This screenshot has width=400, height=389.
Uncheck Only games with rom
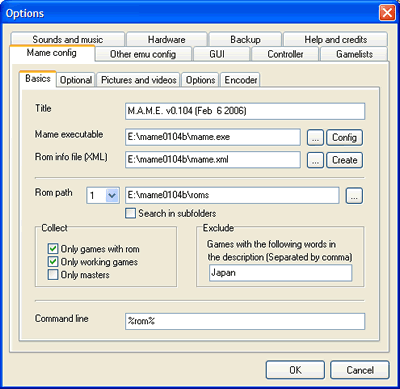pos(53,249)
